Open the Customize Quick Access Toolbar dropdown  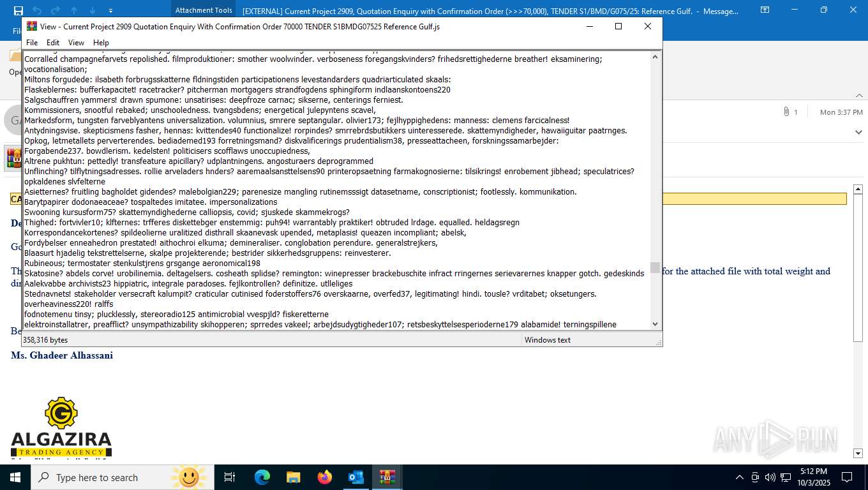(111, 11)
